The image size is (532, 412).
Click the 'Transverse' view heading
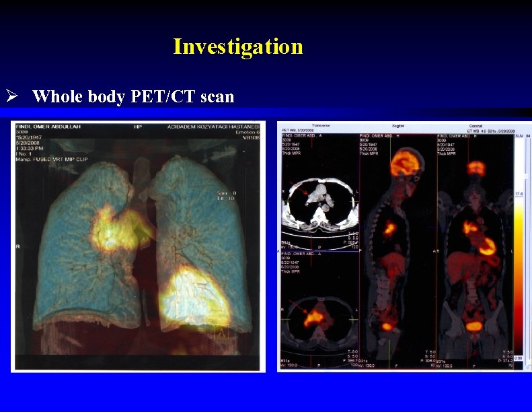click(x=321, y=125)
